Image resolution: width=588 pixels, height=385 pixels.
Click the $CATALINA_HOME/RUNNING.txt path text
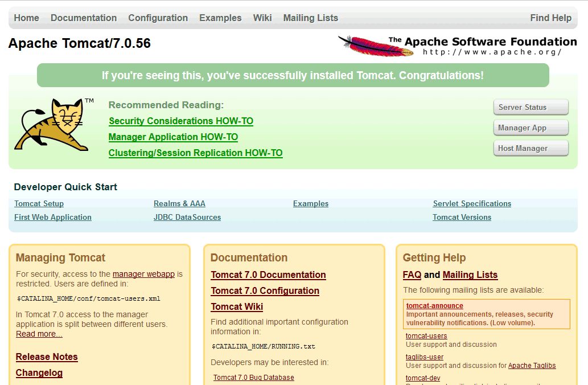[263, 346]
